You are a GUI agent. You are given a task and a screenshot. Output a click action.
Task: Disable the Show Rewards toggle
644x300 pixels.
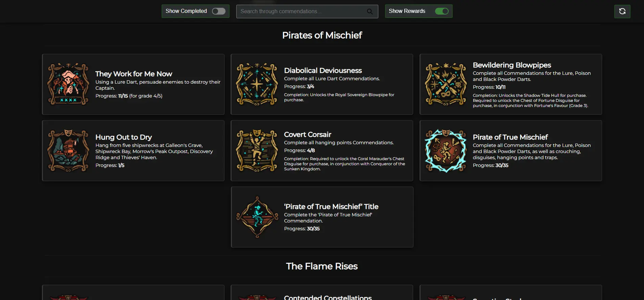pyautogui.click(x=442, y=11)
